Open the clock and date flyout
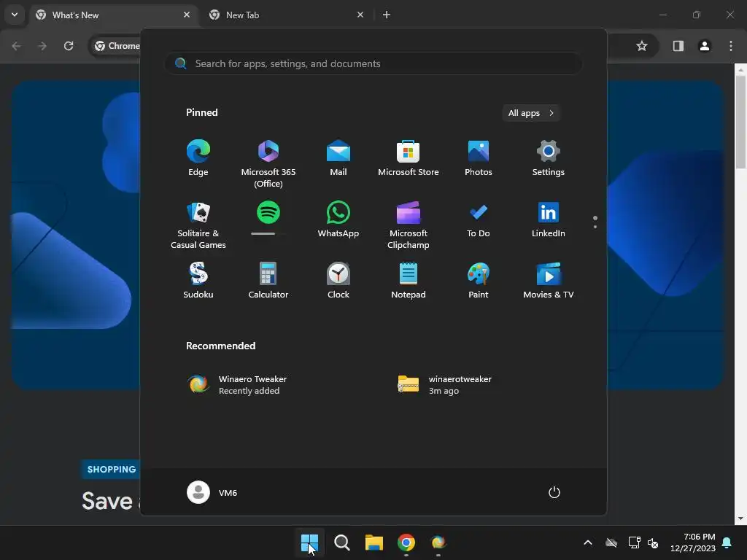 point(693,542)
